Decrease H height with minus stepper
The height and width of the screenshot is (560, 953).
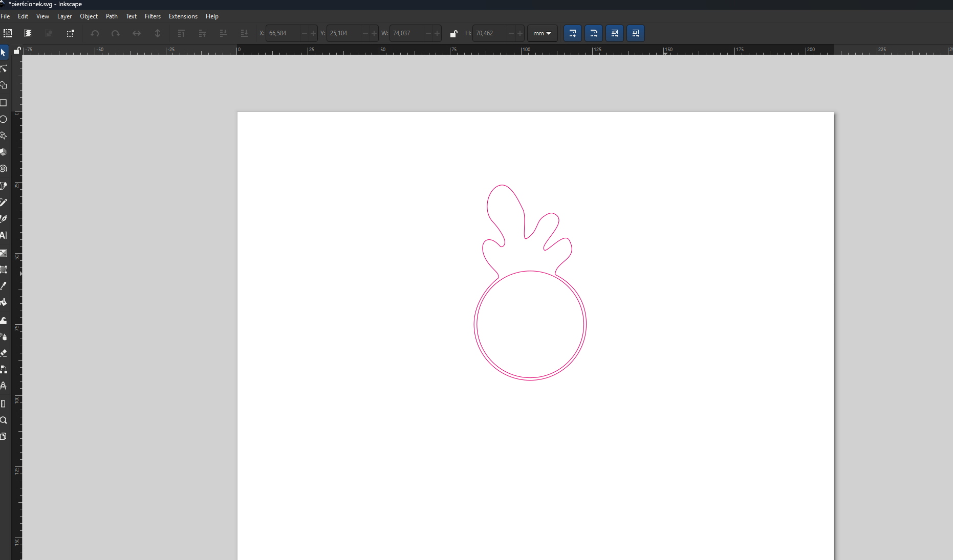[x=511, y=33]
